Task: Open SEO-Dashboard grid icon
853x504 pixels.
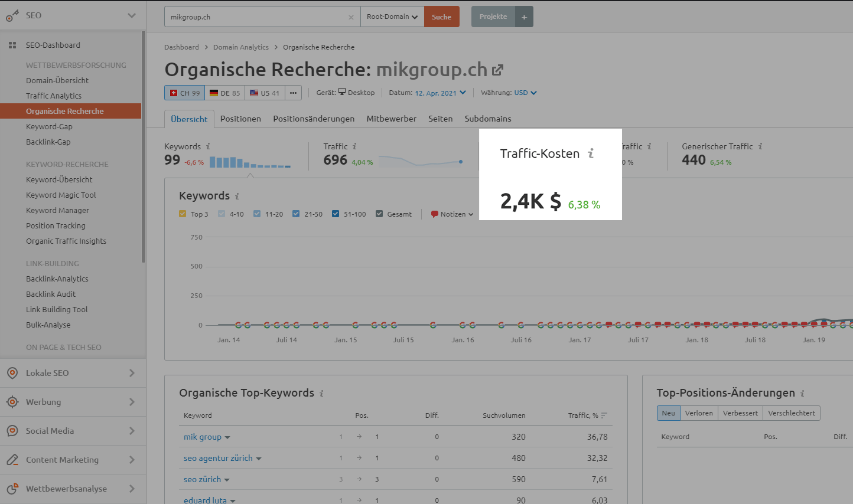Action: pyautogui.click(x=12, y=45)
